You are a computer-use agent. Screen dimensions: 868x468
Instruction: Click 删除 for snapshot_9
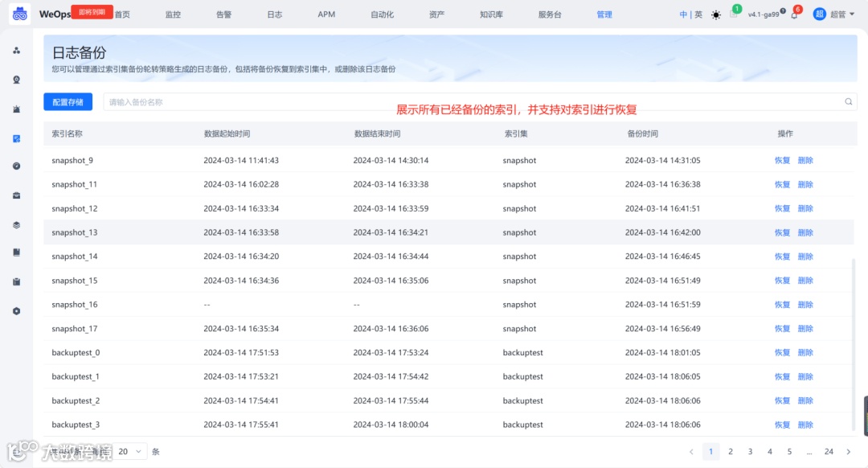[805, 160]
